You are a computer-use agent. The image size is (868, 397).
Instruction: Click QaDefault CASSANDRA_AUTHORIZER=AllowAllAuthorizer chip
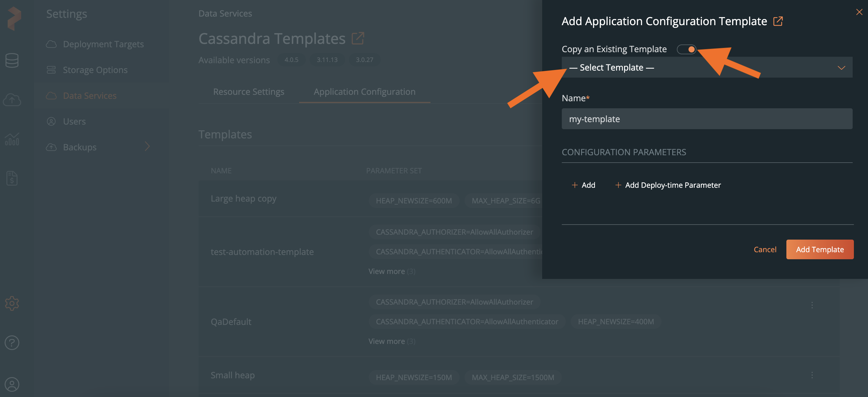[x=454, y=302]
